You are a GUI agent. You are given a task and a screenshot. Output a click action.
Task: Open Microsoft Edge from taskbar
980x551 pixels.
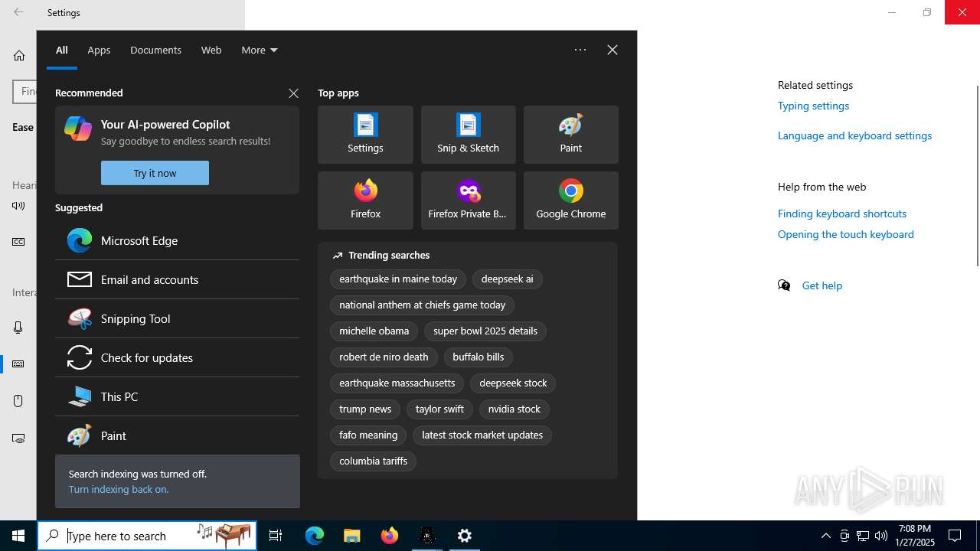[x=315, y=536]
